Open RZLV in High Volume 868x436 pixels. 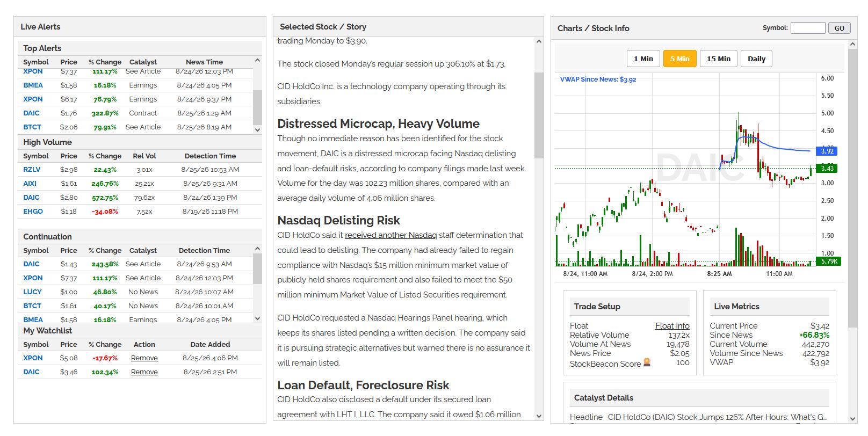(32, 169)
